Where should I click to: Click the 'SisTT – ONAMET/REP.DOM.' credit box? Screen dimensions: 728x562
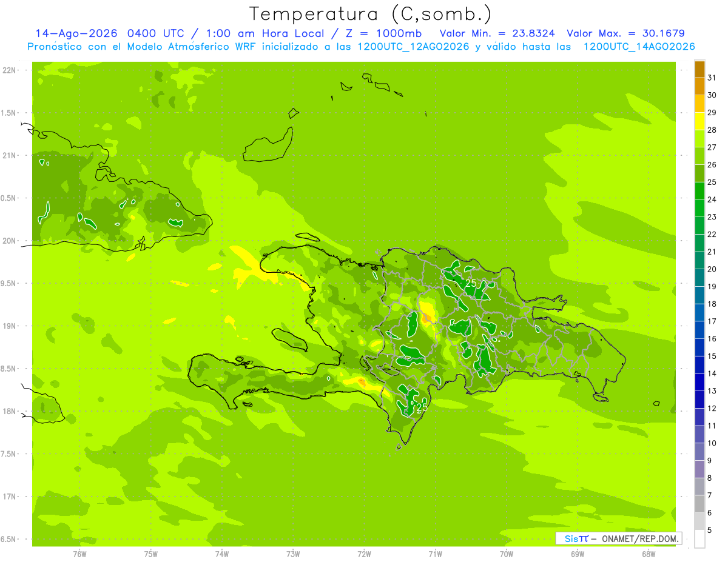pyautogui.click(x=619, y=538)
